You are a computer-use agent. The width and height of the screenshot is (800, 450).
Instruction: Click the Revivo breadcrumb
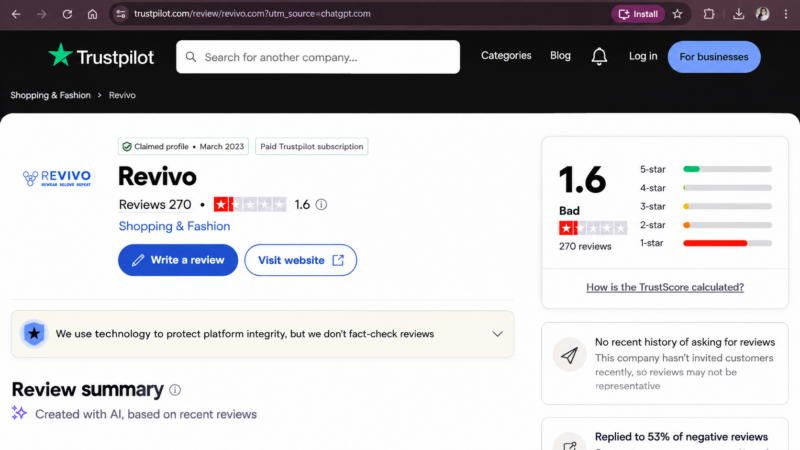122,95
